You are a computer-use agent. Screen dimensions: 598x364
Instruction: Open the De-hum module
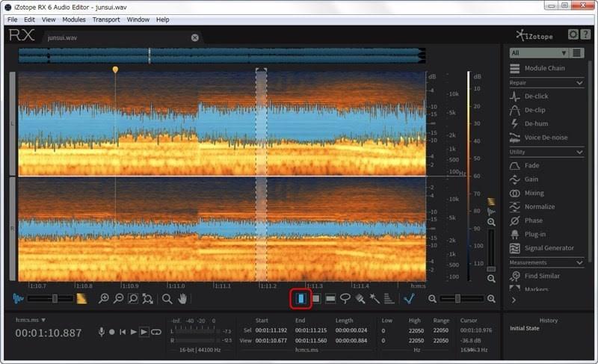[528, 123]
